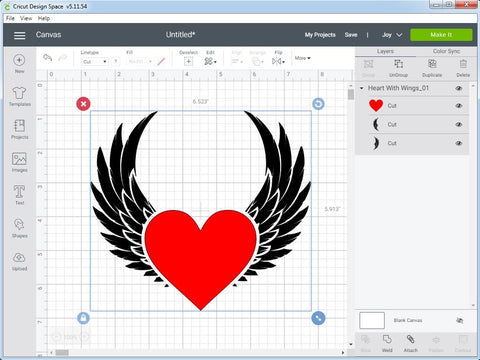Switch to the Color Sync tab
The width and height of the screenshot is (480, 360).
(x=446, y=51)
